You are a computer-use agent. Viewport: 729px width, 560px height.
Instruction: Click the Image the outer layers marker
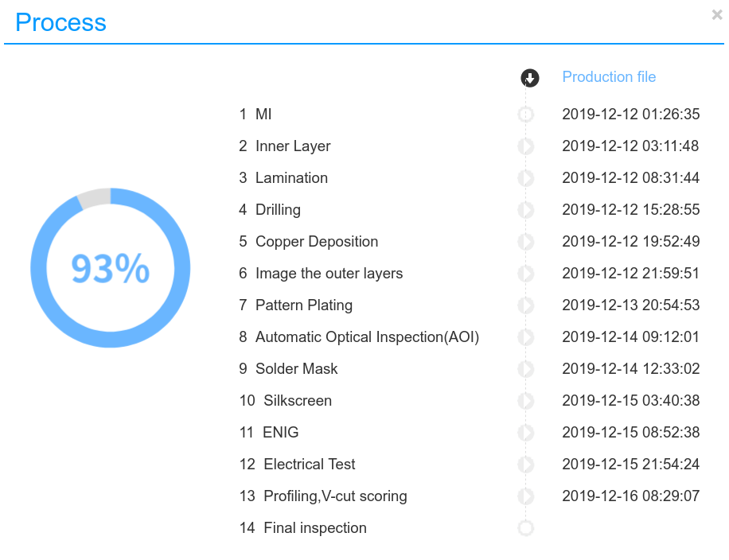tap(526, 274)
